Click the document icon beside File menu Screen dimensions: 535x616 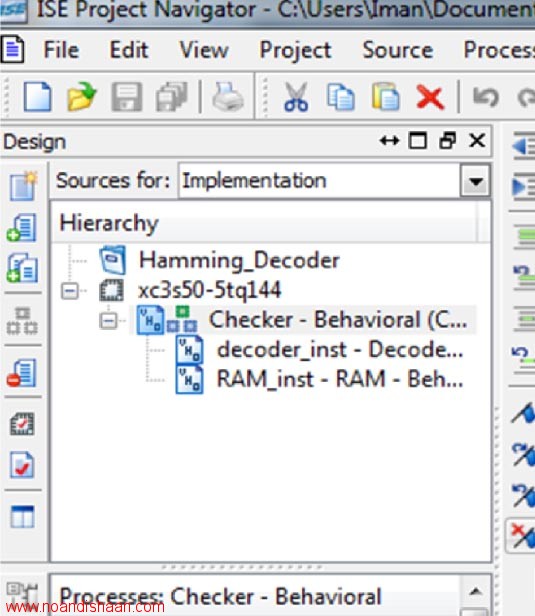pyautogui.click(x=13, y=49)
